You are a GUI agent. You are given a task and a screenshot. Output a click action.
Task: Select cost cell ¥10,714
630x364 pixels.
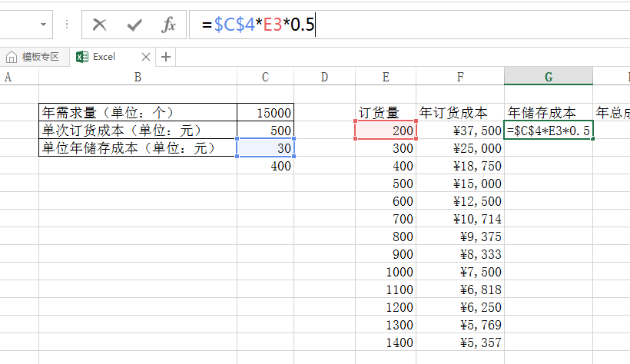coord(460,219)
